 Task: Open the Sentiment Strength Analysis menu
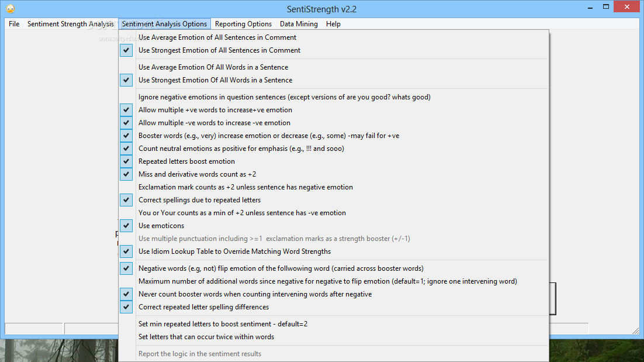pos(70,24)
